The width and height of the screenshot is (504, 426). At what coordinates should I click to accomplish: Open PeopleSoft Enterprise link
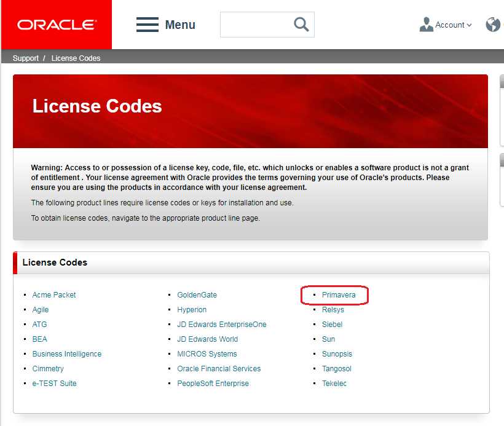click(x=213, y=384)
